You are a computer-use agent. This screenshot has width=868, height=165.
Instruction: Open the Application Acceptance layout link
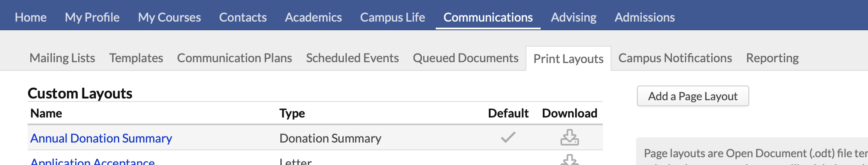[x=92, y=161]
